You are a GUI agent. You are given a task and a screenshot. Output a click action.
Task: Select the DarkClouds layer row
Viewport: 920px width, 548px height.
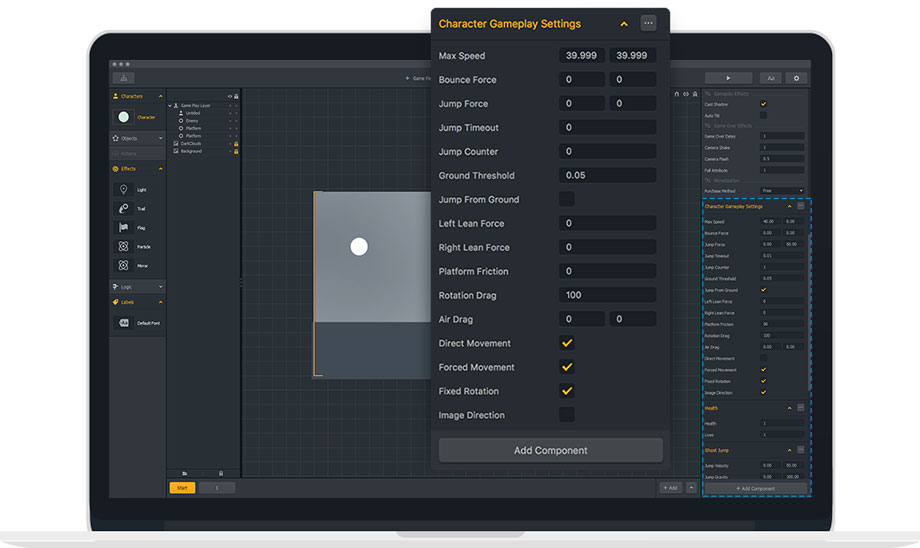[x=204, y=144]
